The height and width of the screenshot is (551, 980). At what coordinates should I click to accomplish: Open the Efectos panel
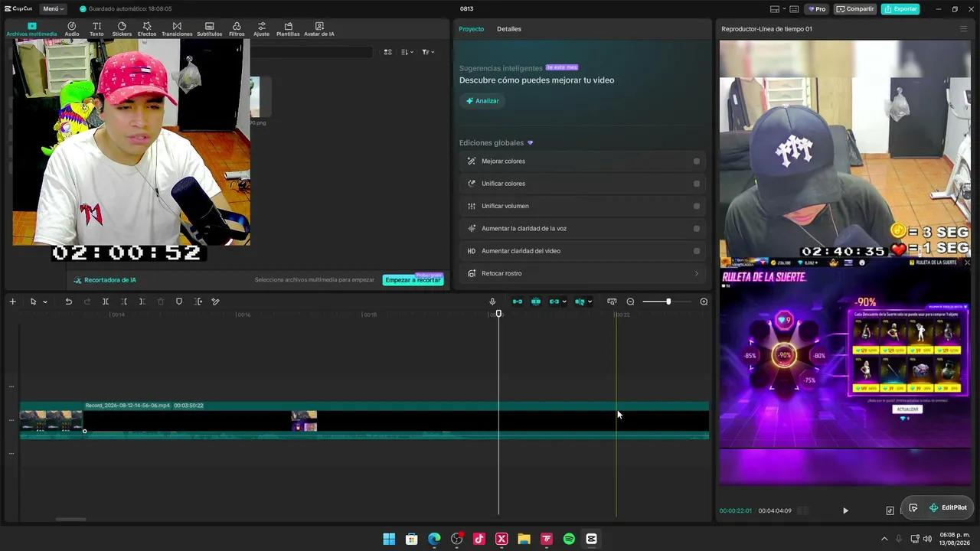tap(147, 29)
